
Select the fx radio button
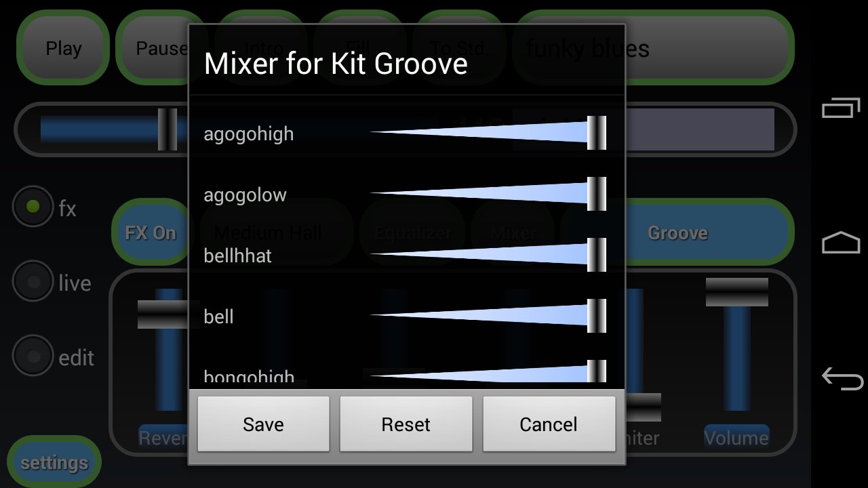33,207
